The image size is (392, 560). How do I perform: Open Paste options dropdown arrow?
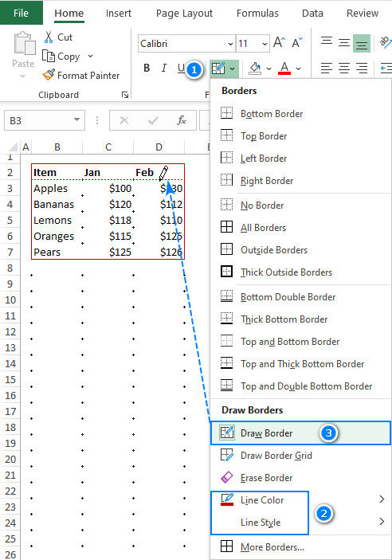coord(23,76)
